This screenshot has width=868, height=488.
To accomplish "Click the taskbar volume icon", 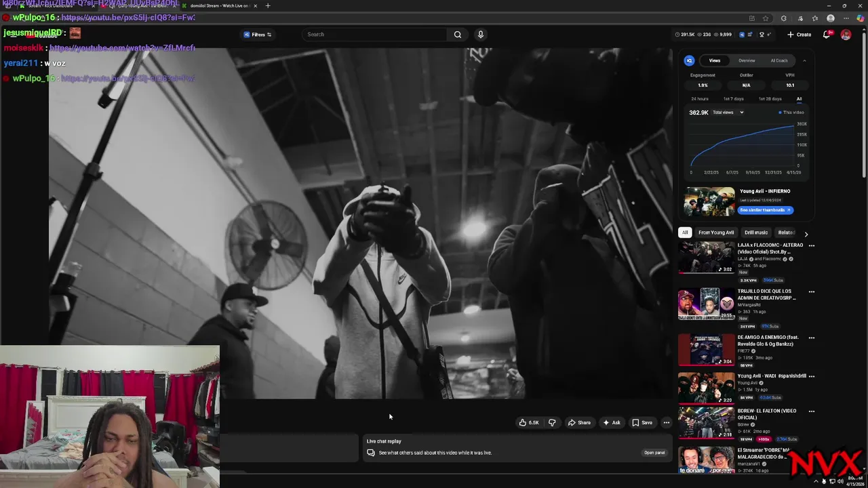I will pyautogui.click(x=840, y=481).
